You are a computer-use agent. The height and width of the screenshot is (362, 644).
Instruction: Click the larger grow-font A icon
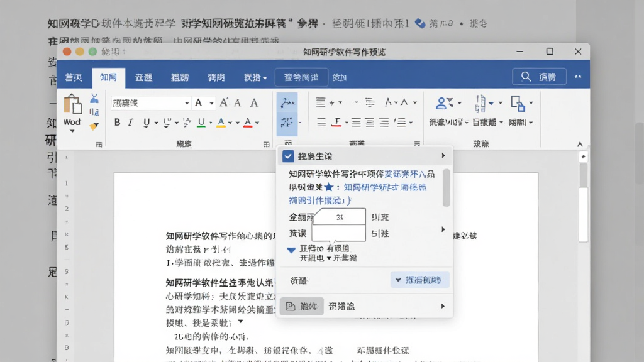tap(224, 102)
